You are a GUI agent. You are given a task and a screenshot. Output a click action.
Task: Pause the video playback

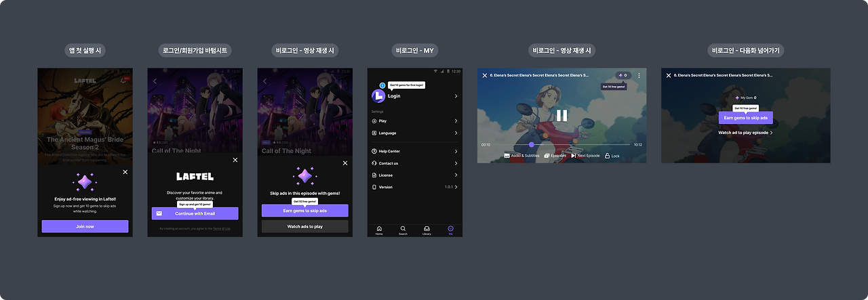[561, 115]
